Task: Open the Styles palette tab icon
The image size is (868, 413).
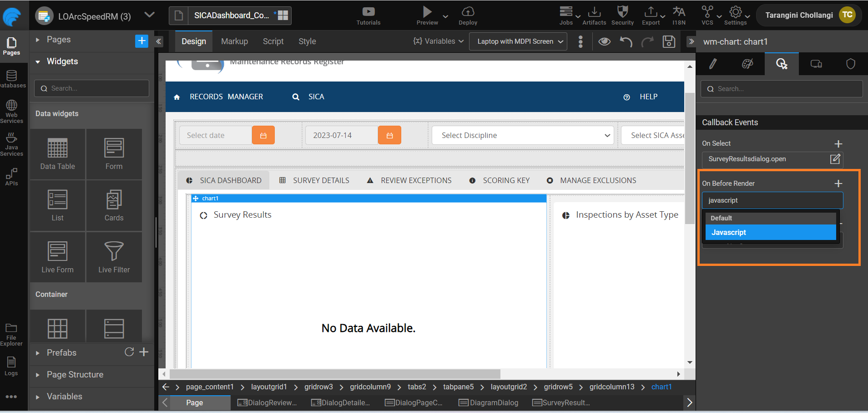Action: [747, 64]
